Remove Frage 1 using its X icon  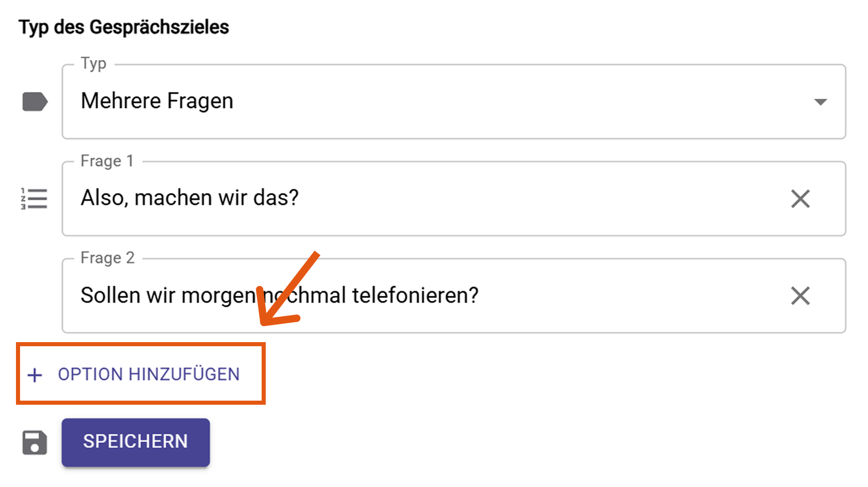(x=800, y=199)
